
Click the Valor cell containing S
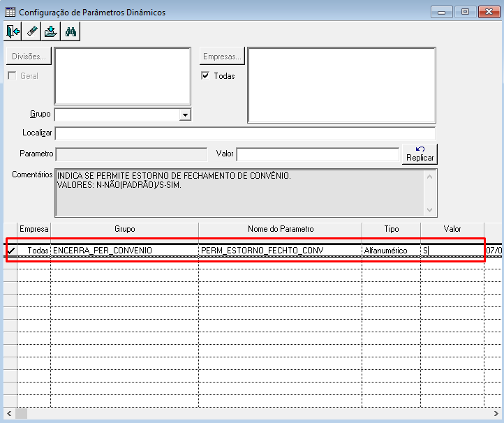coord(452,251)
